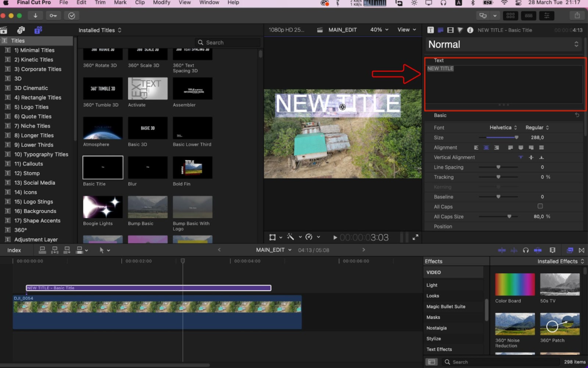Show Titles and Generators sidebar icon
This screenshot has height=368, width=588.
coord(38,30)
